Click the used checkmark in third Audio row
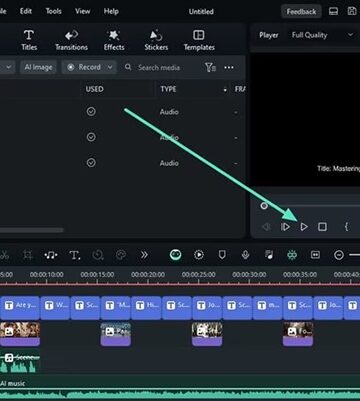The height and width of the screenshot is (401, 360). pyautogui.click(x=91, y=163)
